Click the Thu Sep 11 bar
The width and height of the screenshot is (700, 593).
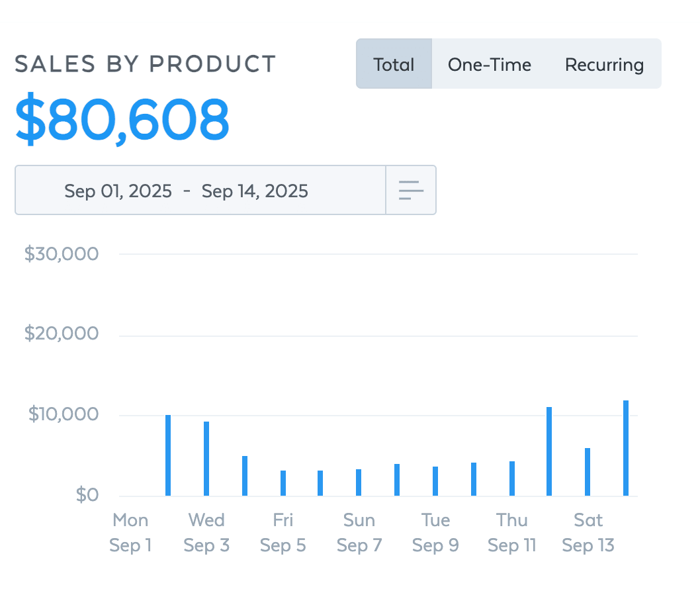(x=512, y=479)
